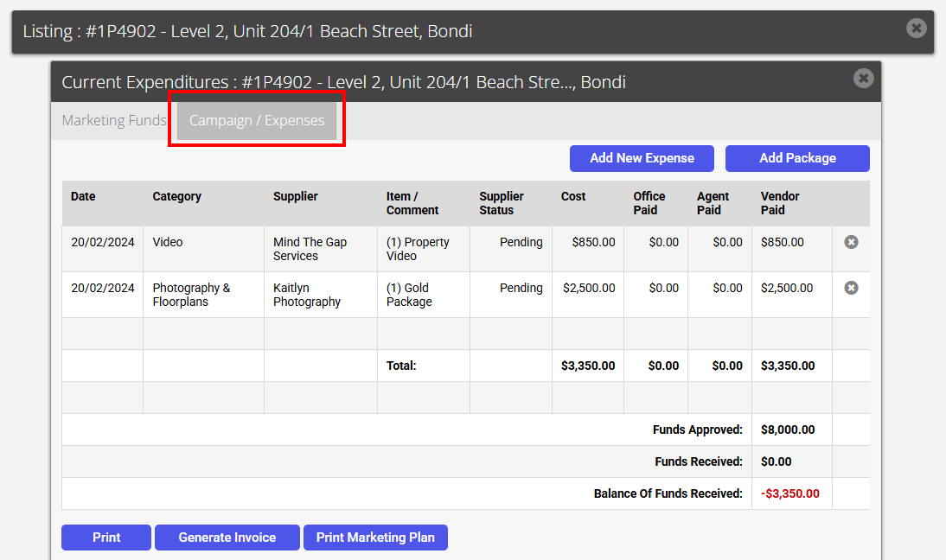Select the Kaitlyn Photography supplier cell
946x560 pixels.
tap(321, 295)
